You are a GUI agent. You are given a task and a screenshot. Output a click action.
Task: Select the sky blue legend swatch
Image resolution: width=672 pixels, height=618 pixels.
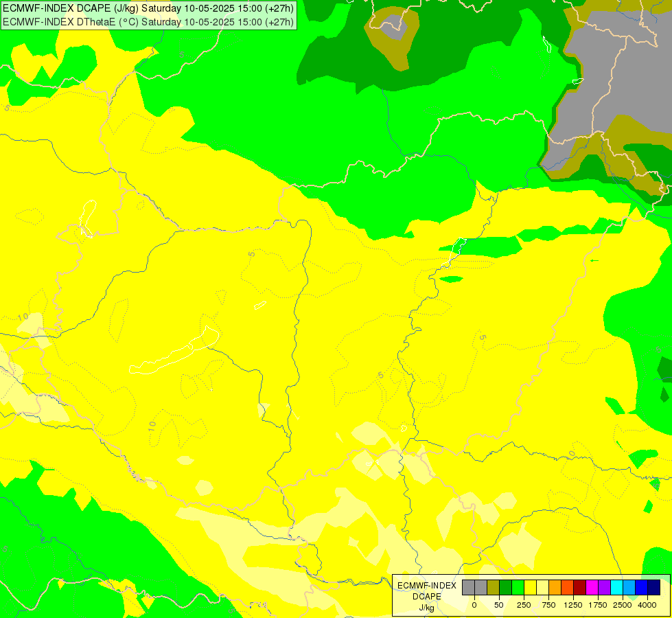pyautogui.click(x=629, y=587)
